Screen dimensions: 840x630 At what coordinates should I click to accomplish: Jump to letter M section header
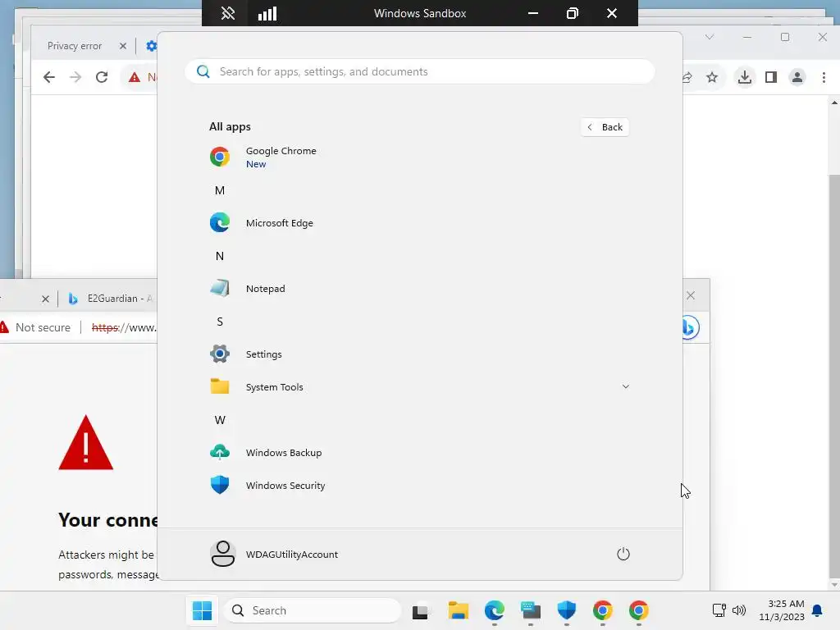tap(220, 190)
